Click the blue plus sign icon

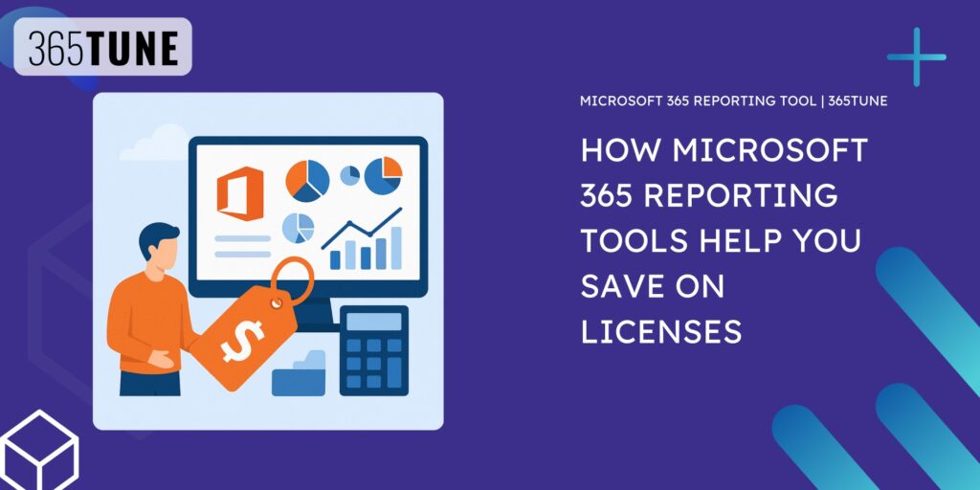[916, 56]
